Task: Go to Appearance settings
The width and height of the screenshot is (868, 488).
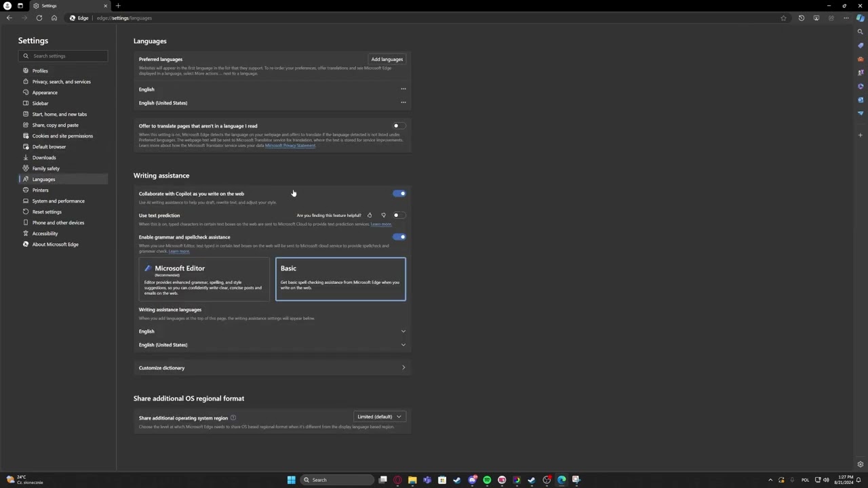Action: 63,92
